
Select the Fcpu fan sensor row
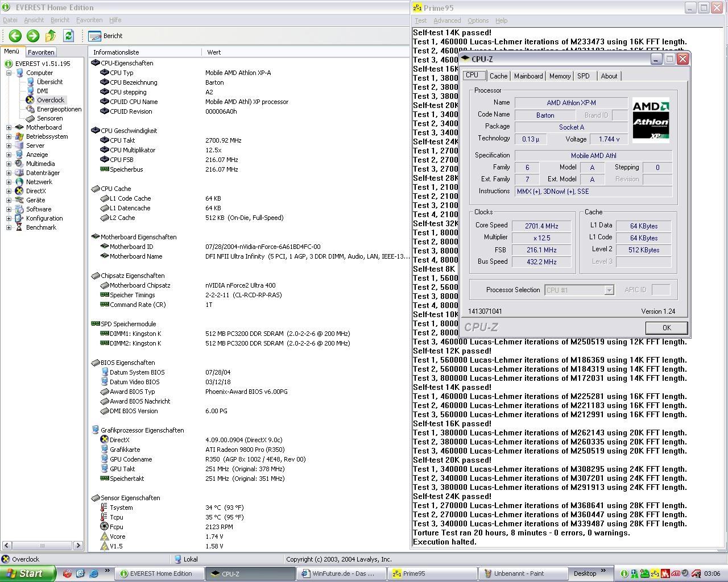coord(249,527)
